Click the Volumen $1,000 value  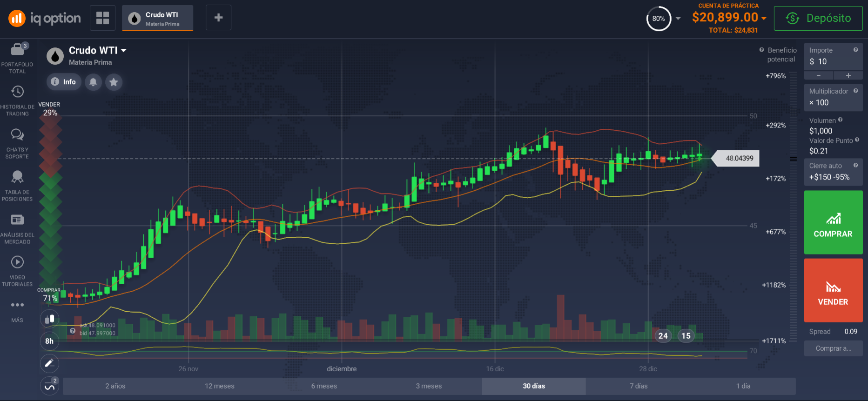click(821, 131)
